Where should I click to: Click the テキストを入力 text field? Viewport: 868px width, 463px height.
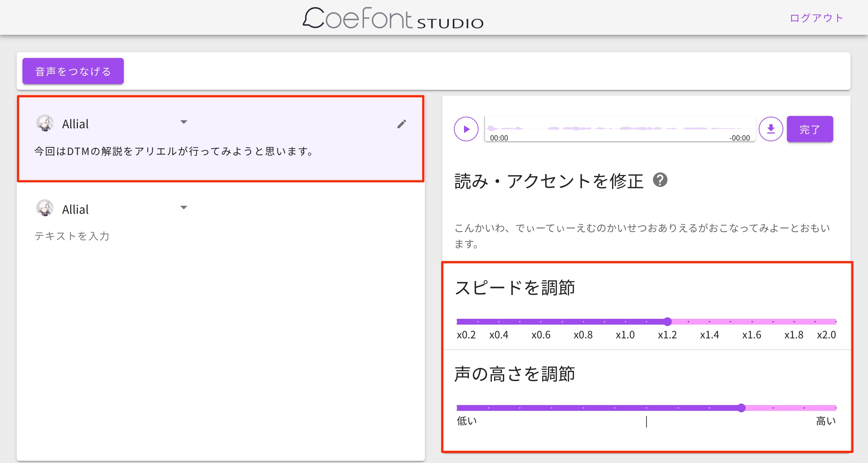click(x=72, y=236)
